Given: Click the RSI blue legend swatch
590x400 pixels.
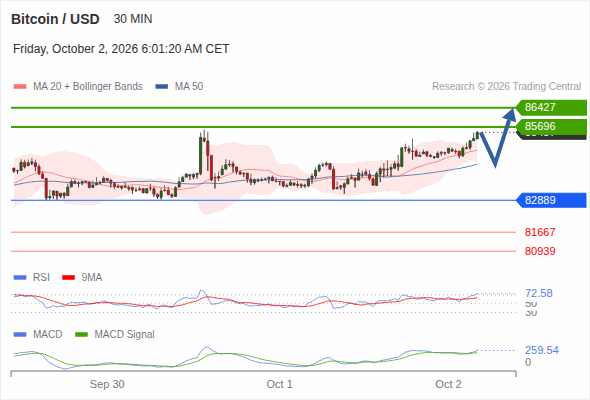Looking at the screenshot, I should pyautogui.click(x=20, y=278).
